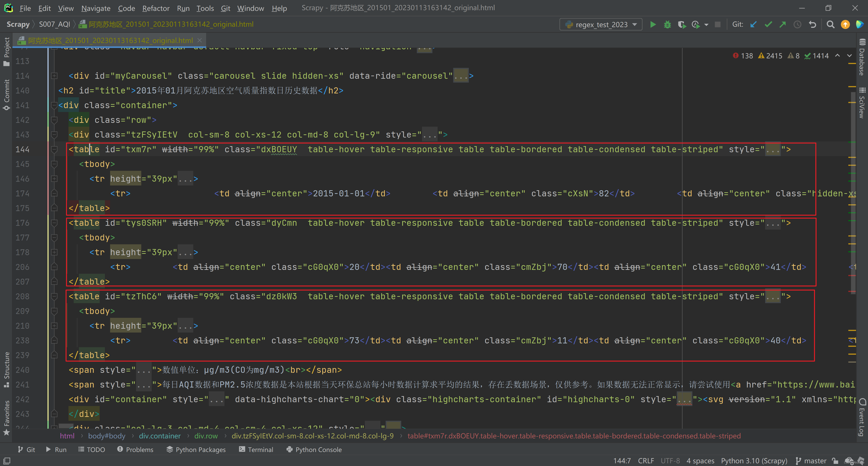Open Search Everywhere magnifier icon
The image size is (868, 466).
coord(830,25)
